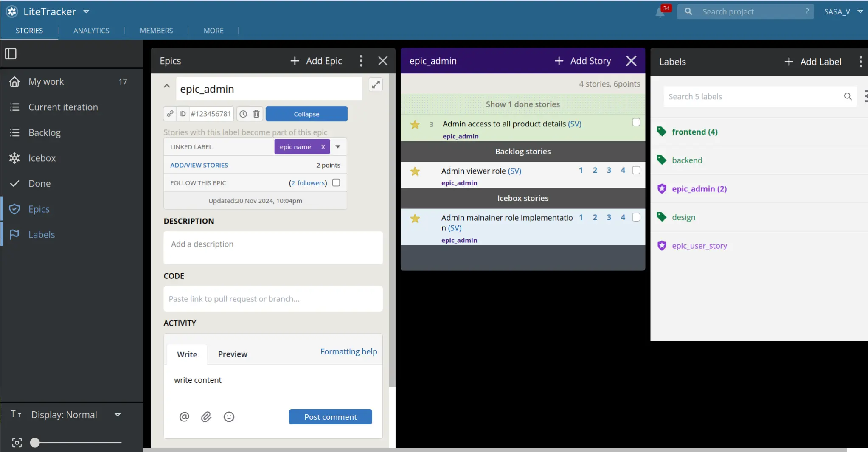Click the Post comment button
The width and height of the screenshot is (868, 452).
tap(330, 417)
